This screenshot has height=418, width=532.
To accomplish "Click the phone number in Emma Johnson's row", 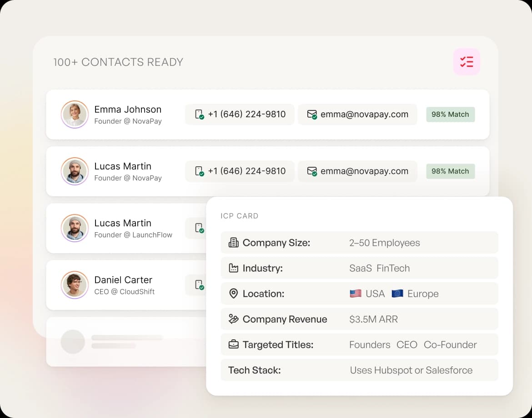I will [246, 114].
